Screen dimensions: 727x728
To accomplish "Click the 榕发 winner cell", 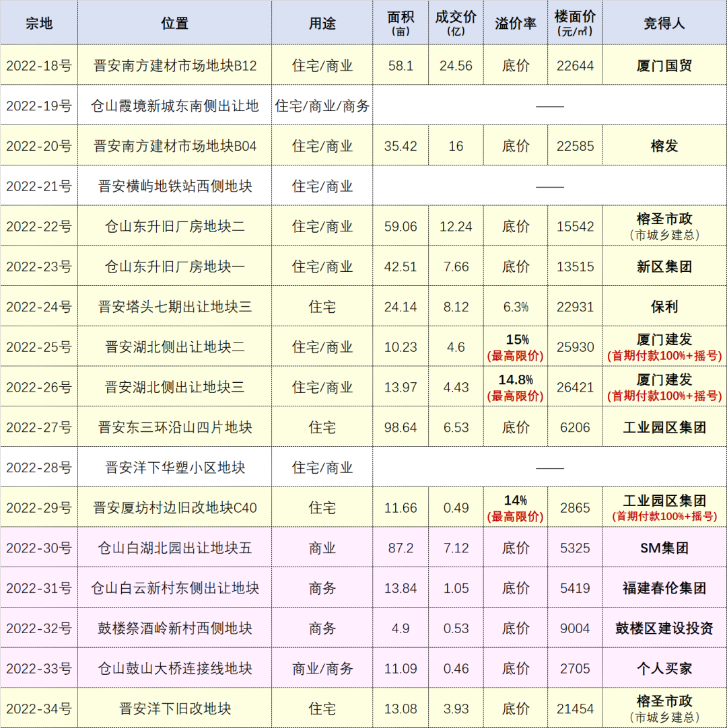I will pyautogui.click(x=665, y=146).
